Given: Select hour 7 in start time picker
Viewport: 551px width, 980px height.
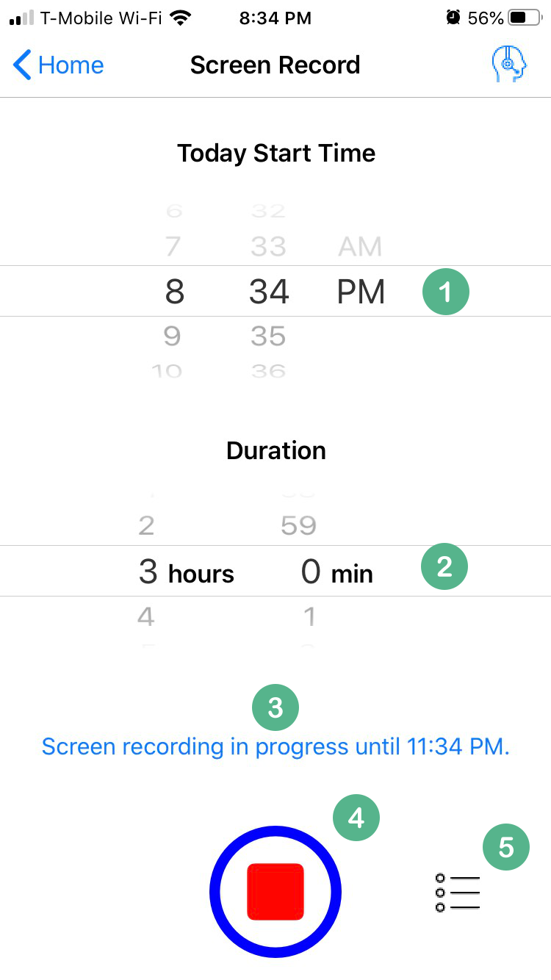Looking at the screenshot, I should point(173,246).
